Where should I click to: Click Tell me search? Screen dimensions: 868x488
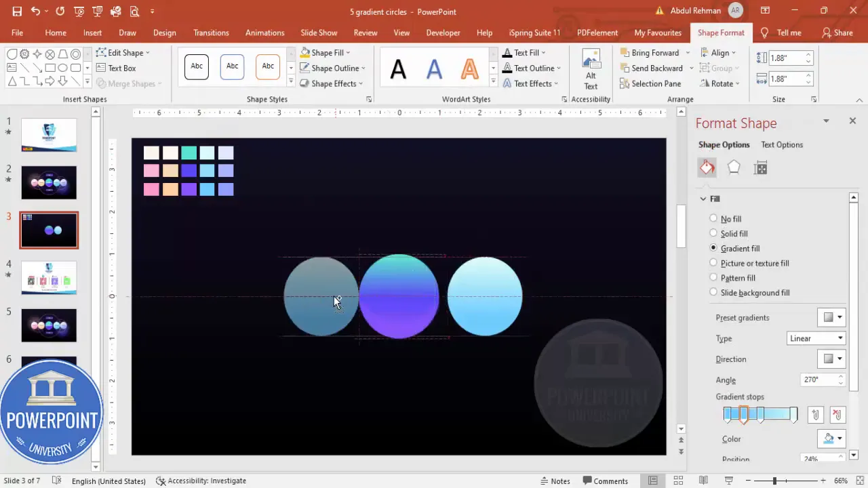(x=781, y=33)
